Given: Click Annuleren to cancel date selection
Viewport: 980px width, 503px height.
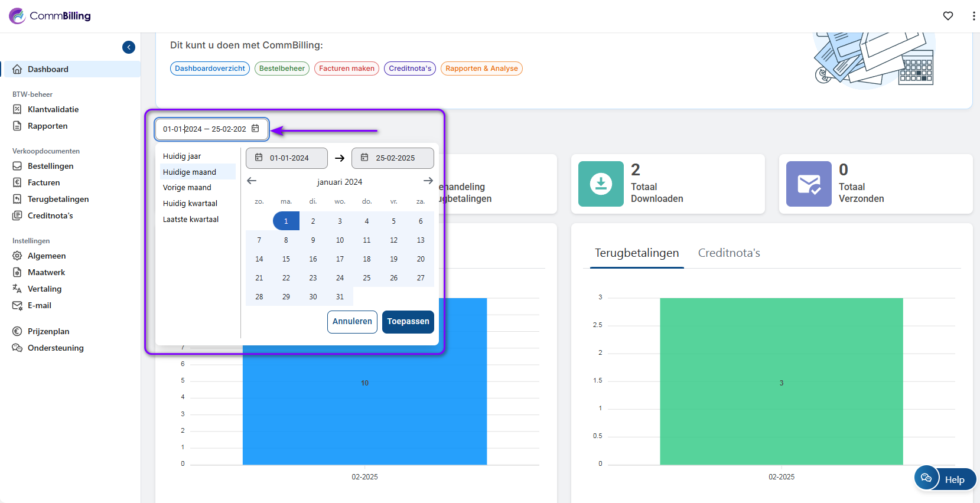Looking at the screenshot, I should click(x=352, y=322).
